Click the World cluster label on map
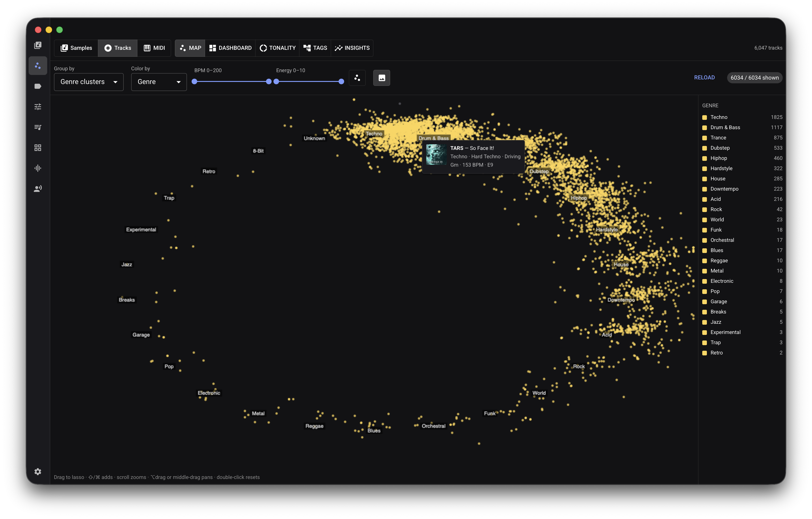This screenshot has width=812, height=519. pos(539,393)
